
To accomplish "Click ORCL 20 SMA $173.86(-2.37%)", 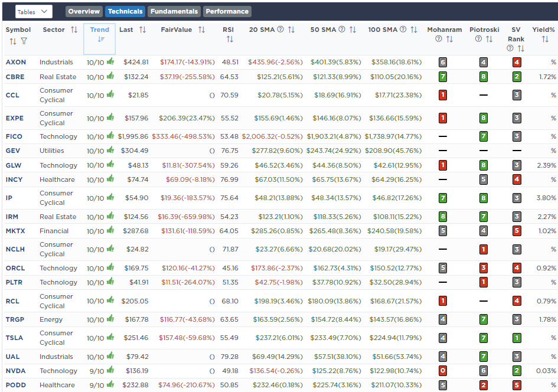I will click(276, 268).
